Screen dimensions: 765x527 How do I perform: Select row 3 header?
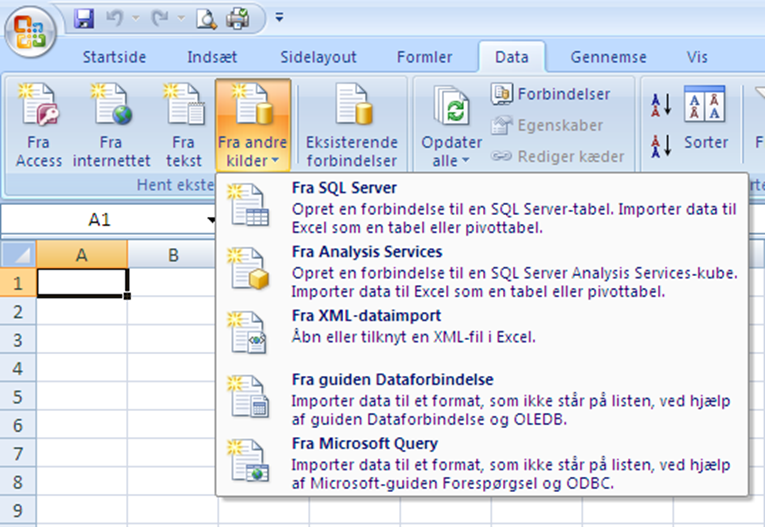(x=18, y=340)
